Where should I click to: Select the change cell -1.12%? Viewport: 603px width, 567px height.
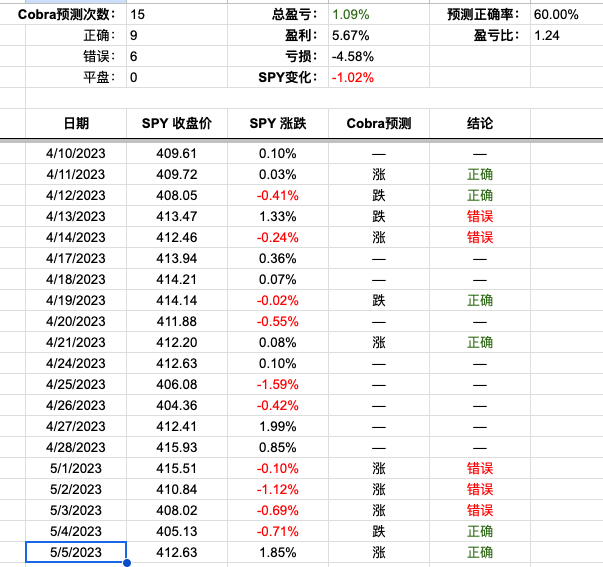pyautogui.click(x=278, y=489)
